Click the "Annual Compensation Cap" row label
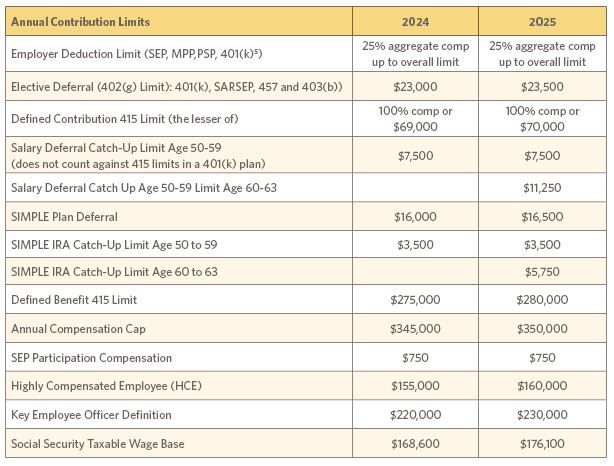614x466 pixels. (74, 329)
